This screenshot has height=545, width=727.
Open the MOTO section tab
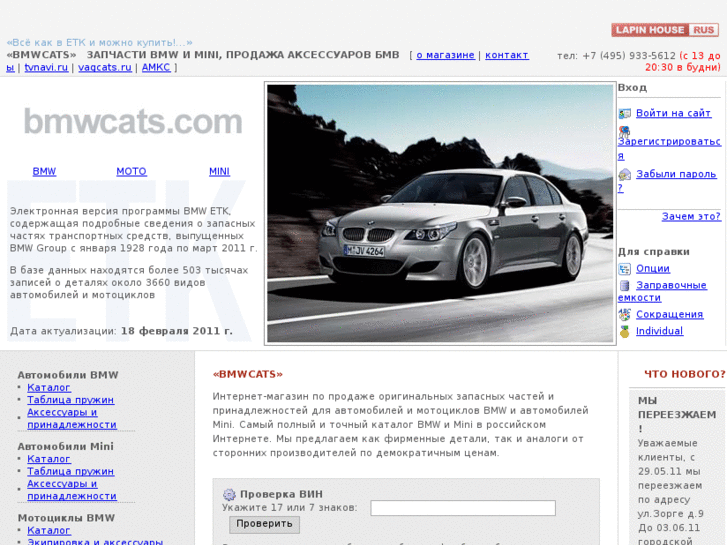point(131,172)
